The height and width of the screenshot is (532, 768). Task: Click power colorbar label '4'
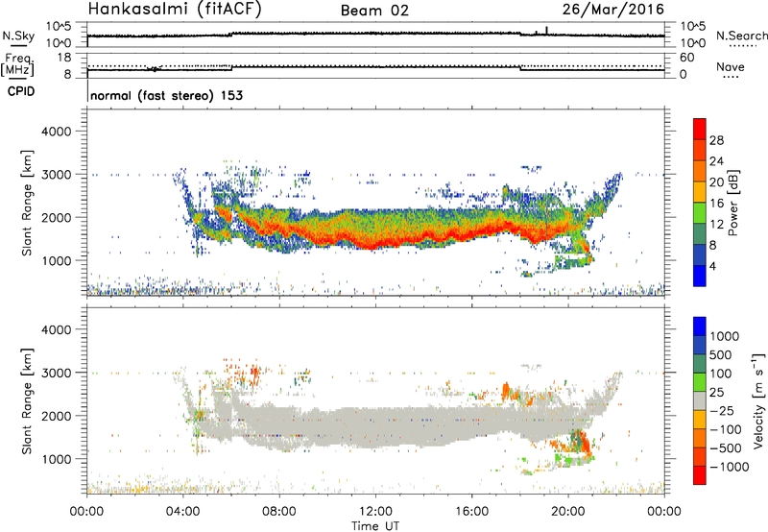(x=712, y=267)
